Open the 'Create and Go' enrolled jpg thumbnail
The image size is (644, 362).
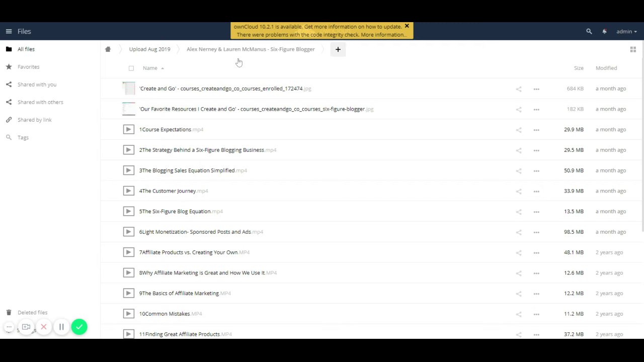[129, 88]
